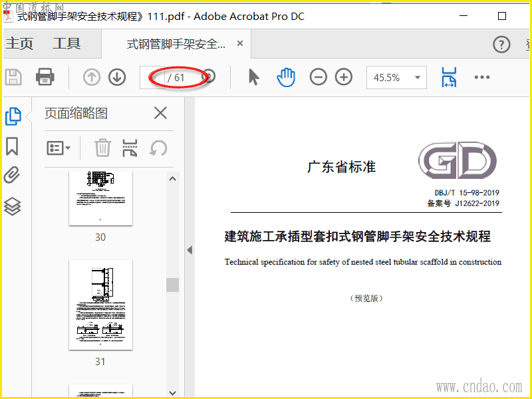Open the Help question-mark icon

501,44
